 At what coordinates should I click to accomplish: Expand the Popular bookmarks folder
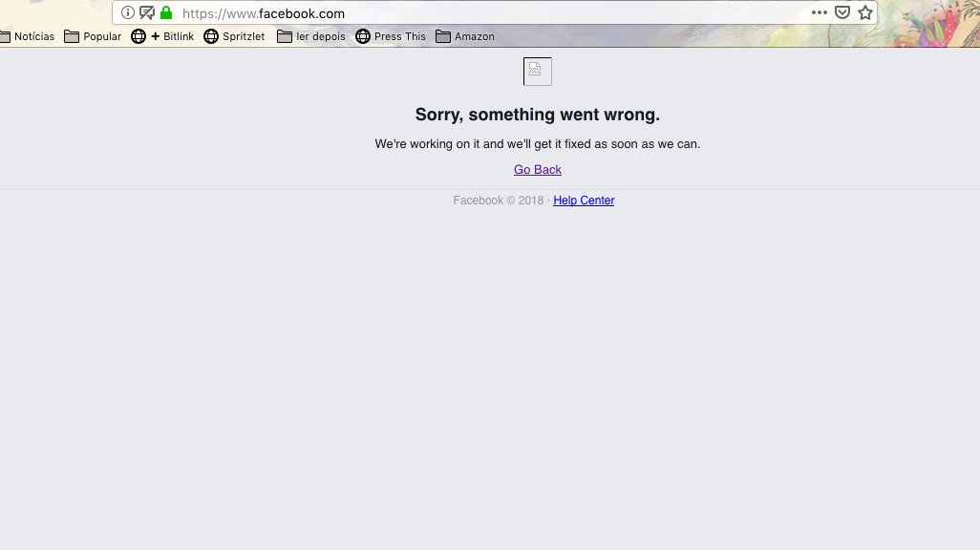click(x=93, y=36)
